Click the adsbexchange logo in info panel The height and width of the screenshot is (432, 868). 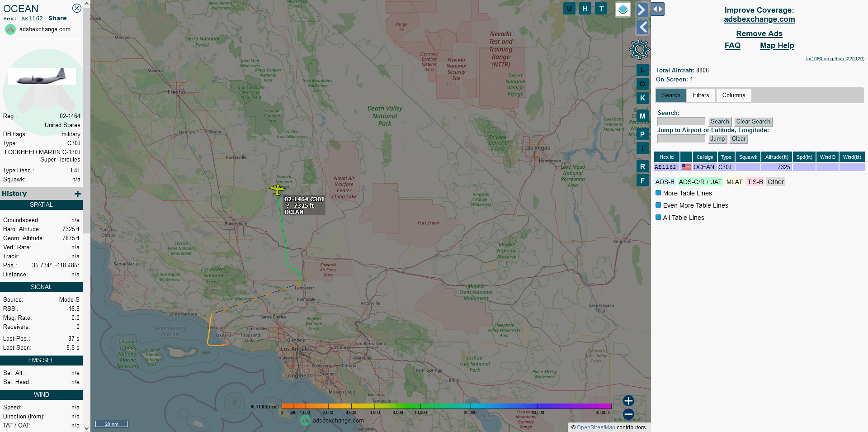(x=10, y=29)
